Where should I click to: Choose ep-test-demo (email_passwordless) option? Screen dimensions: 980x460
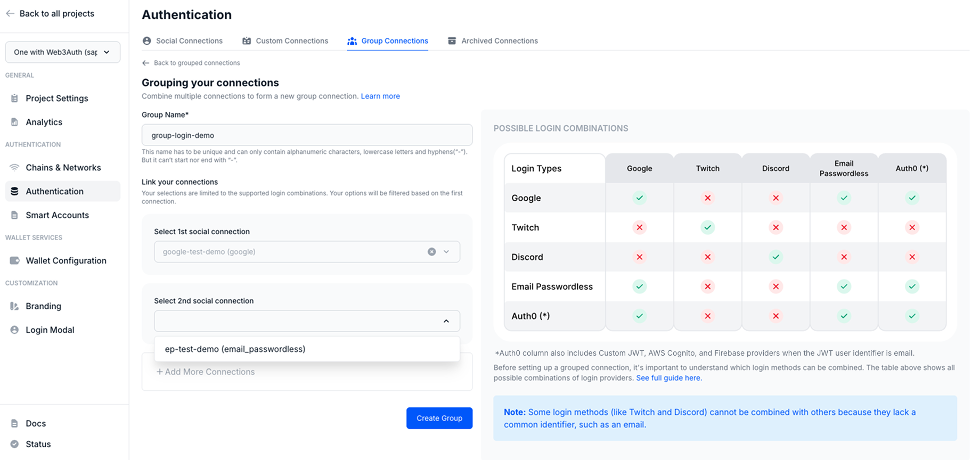235,349
